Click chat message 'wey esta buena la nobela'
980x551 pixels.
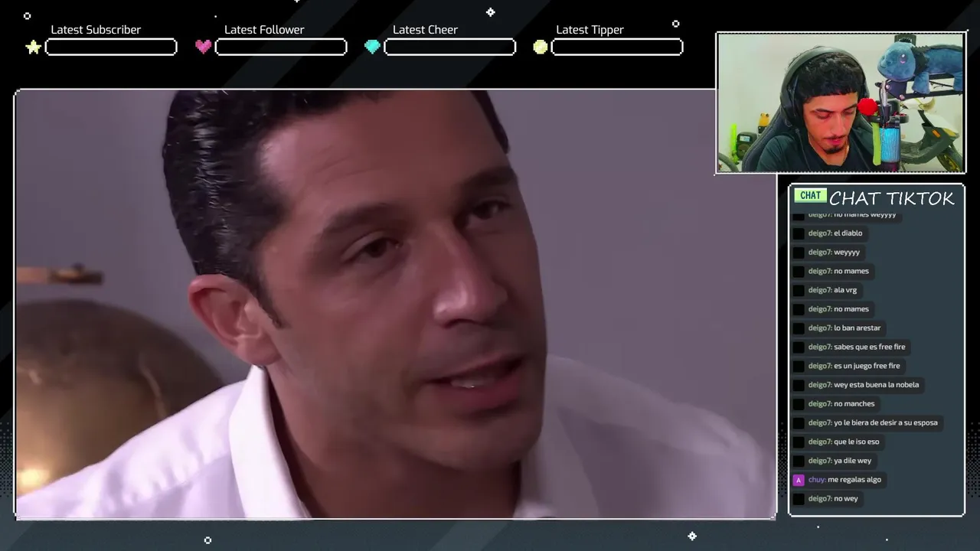(876, 385)
